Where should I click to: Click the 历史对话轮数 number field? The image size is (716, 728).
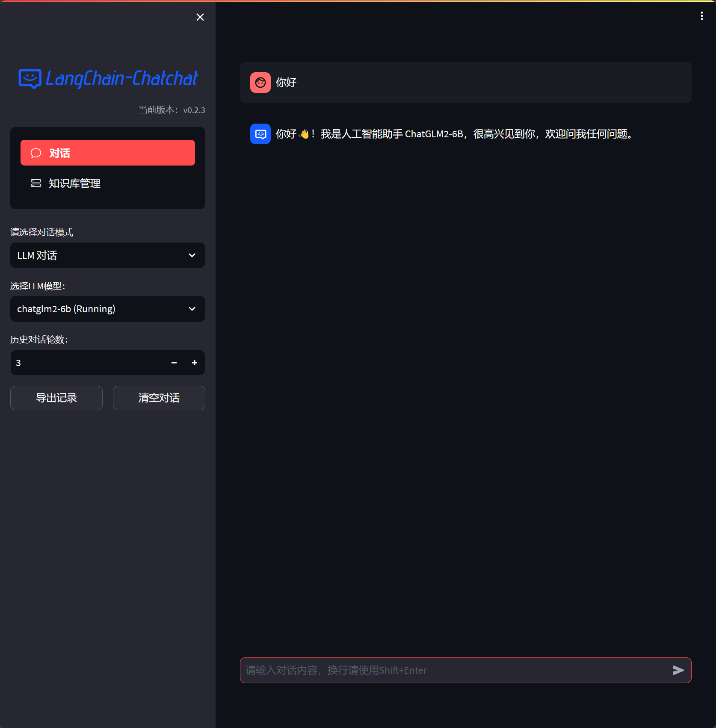pyautogui.click(x=86, y=363)
